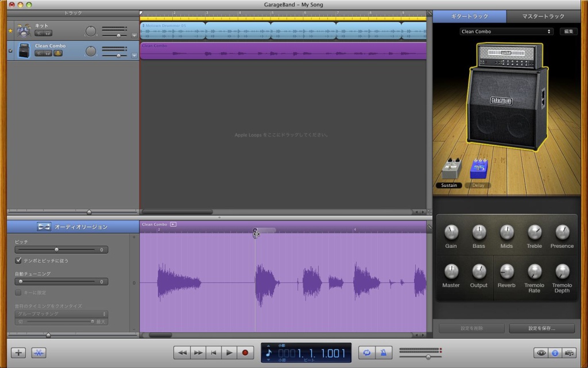The width and height of the screenshot is (588, 368).
Task: Click the yellow star on the キット track
Action: pyautogui.click(x=10, y=31)
